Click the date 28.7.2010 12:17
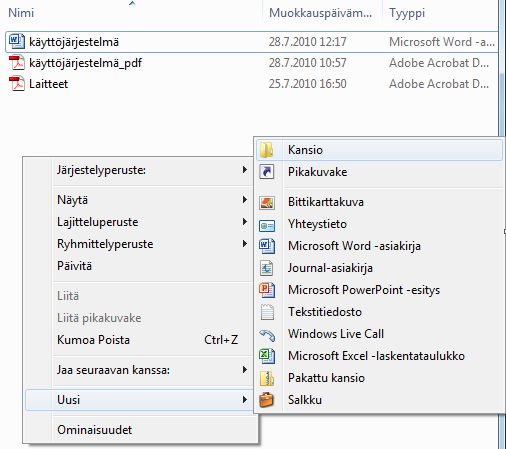Image resolution: width=506 pixels, height=449 pixels. [308, 42]
